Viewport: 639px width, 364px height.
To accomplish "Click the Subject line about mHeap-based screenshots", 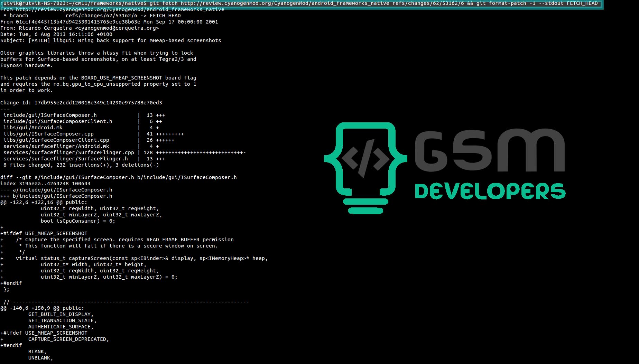I will click(x=111, y=40).
